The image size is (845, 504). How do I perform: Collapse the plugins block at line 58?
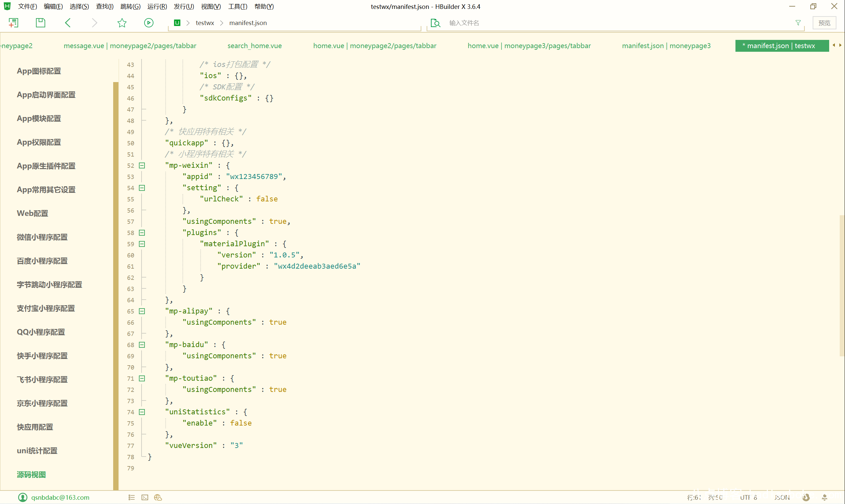(142, 233)
